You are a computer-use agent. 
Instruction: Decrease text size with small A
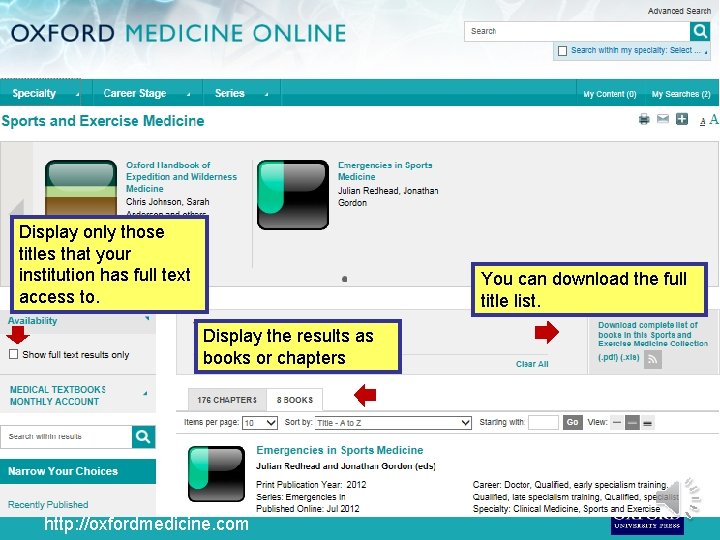coord(702,122)
